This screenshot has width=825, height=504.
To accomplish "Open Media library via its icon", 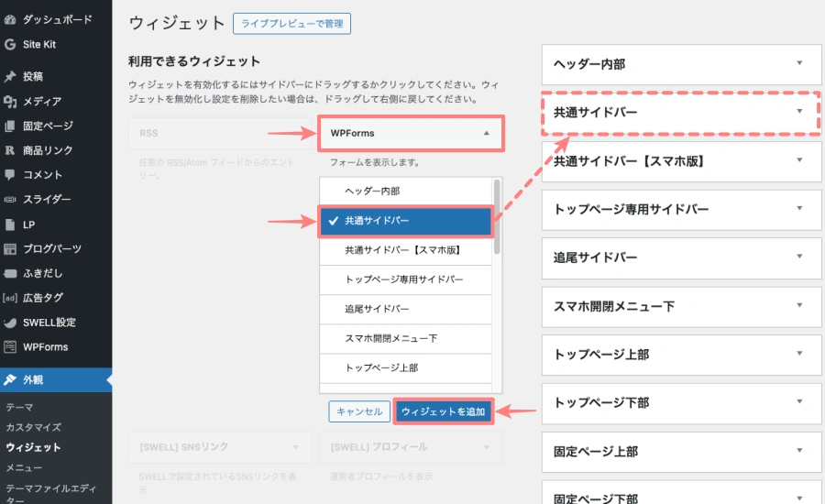I will 10,101.
